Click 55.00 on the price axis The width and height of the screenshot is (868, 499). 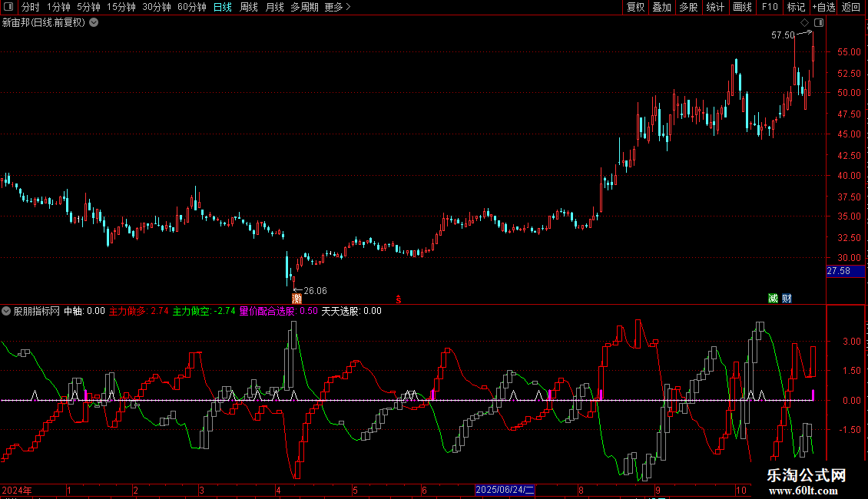pyautogui.click(x=849, y=52)
